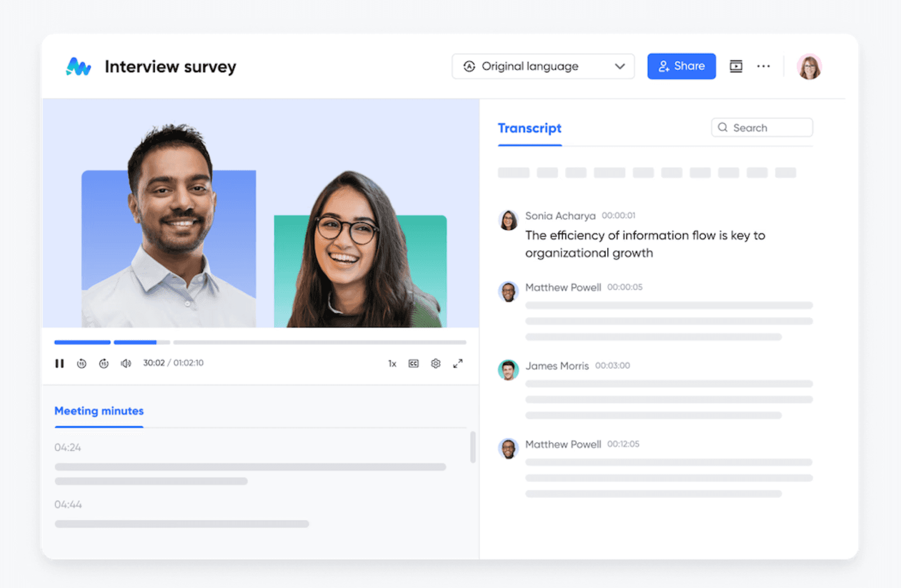This screenshot has width=901, height=588.
Task: Click the Sonia Acharya speaker name
Action: tap(560, 216)
